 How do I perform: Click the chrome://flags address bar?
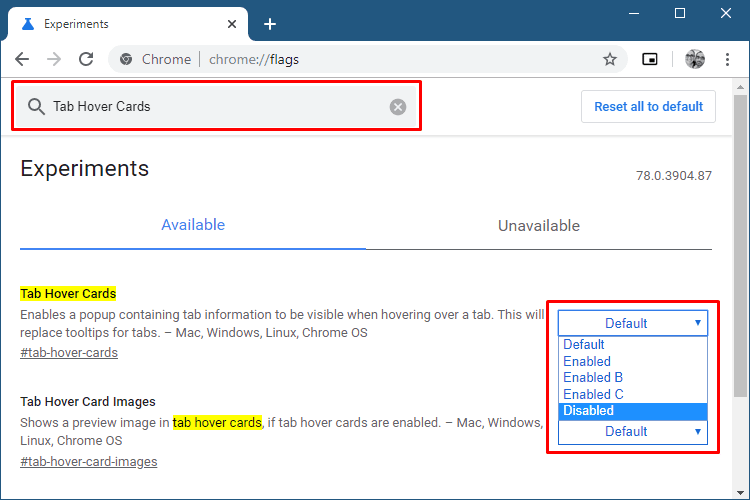point(367,59)
